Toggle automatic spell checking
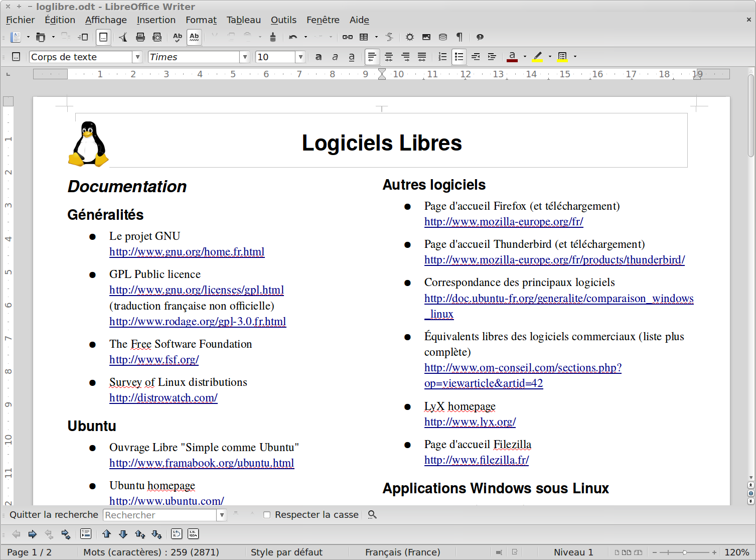 click(194, 37)
